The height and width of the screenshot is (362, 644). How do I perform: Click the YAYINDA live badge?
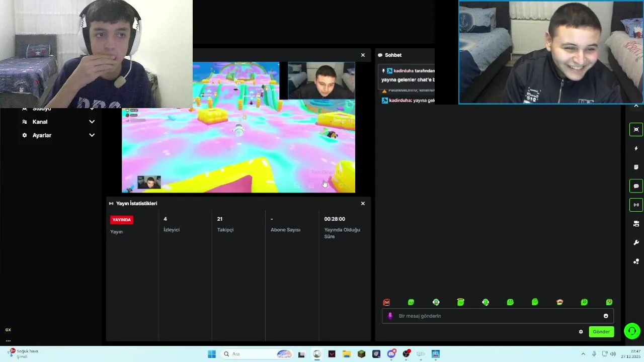pos(122,220)
